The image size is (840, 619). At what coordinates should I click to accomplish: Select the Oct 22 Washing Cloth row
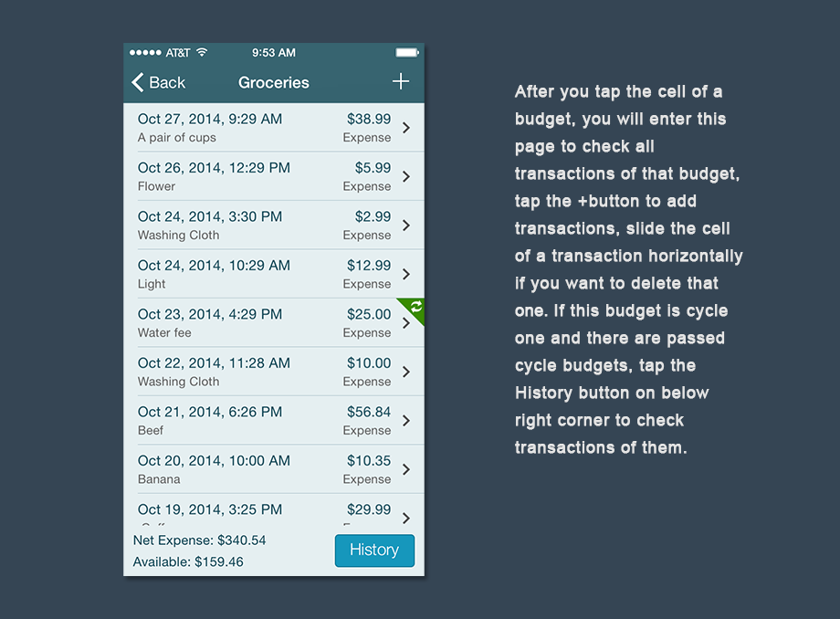265,372
